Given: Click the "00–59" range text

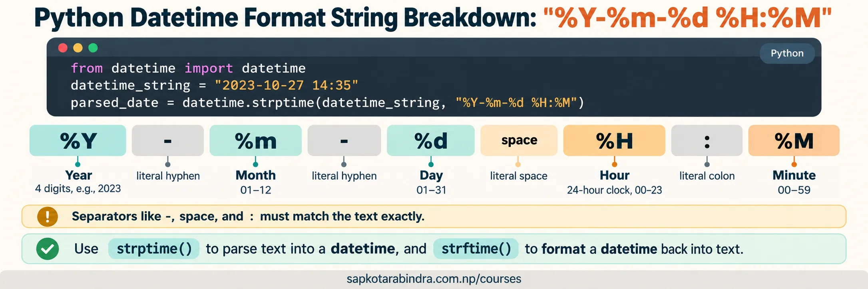Looking at the screenshot, I should coord(794,190).
